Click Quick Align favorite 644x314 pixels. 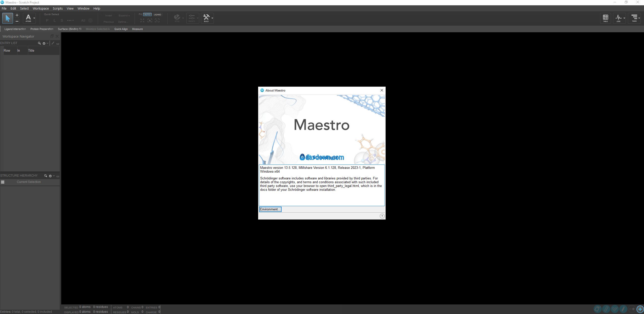pyautogui.click(x=121, y=29)
